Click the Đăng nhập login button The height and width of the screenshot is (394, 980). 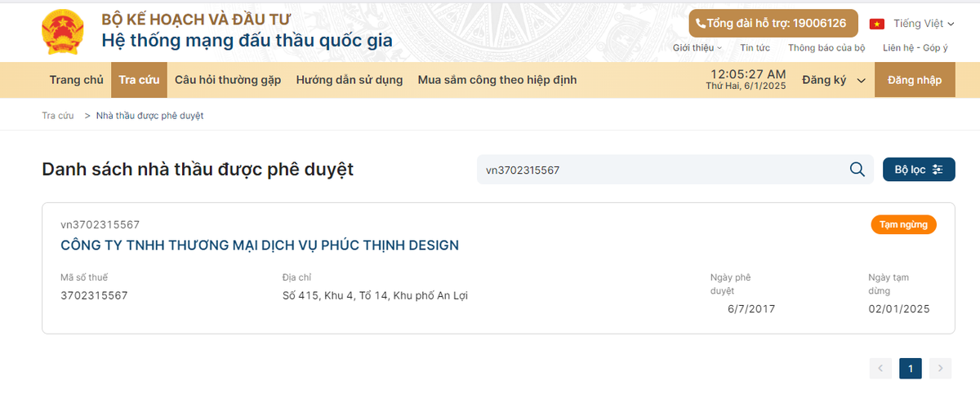(x=915, y=80)
